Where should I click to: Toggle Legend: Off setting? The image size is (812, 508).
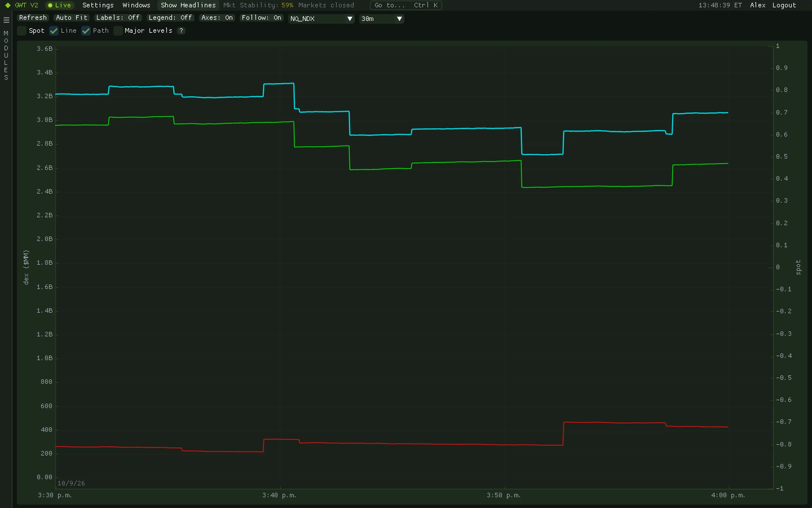pos(171,18)
